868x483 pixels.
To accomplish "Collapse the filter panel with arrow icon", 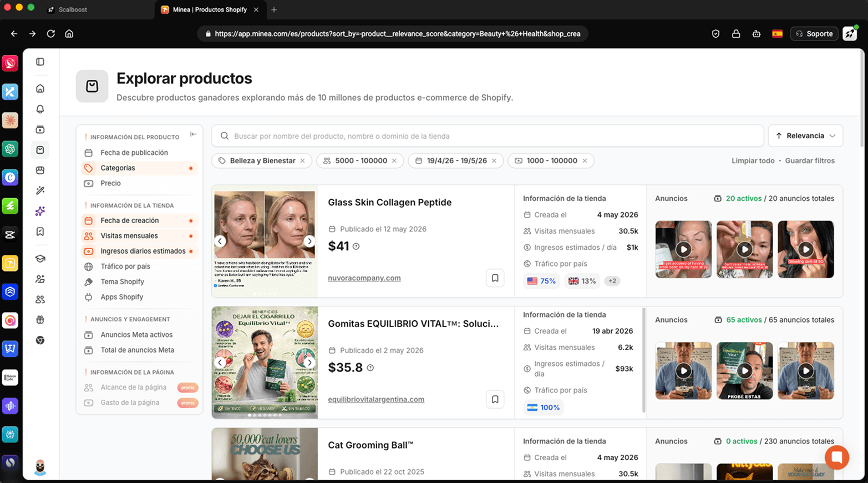I will [x=193, y=134].
